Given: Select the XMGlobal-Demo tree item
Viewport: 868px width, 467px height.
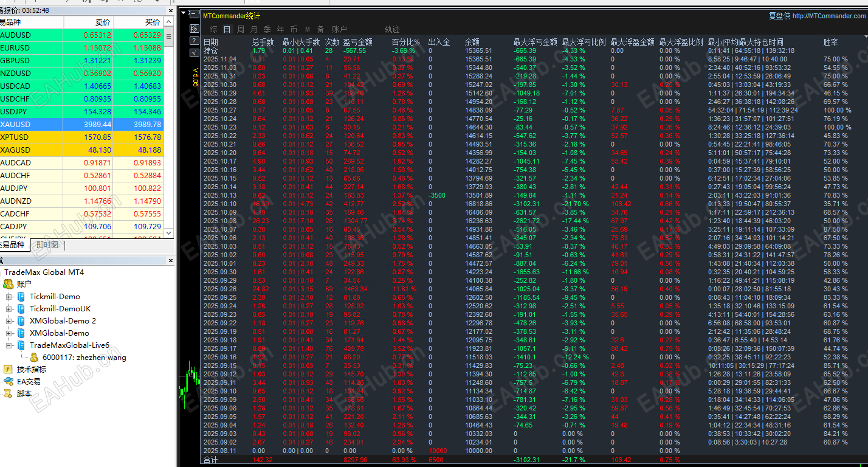Looking at the screenshot, I should click(x=60, y=333).
